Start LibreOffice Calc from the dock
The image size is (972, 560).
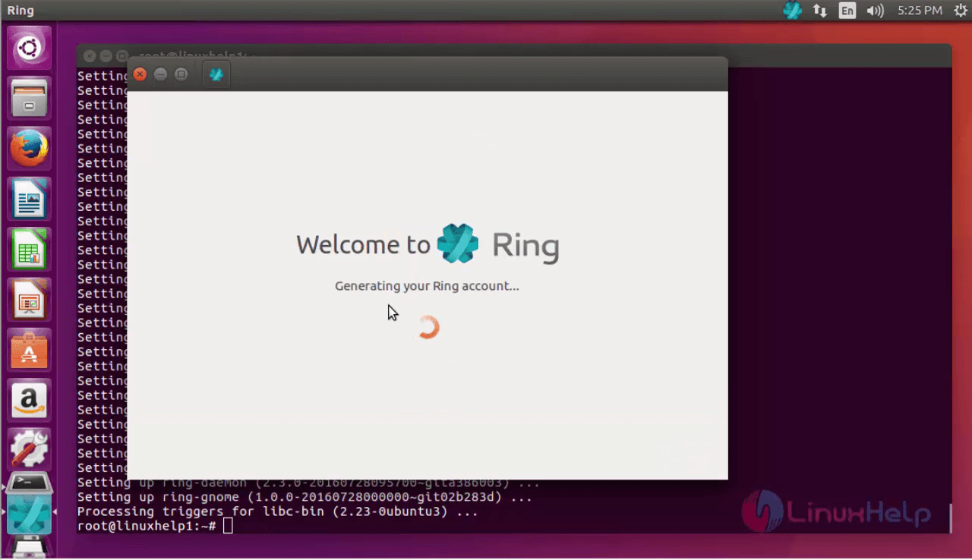coord(30,250)
